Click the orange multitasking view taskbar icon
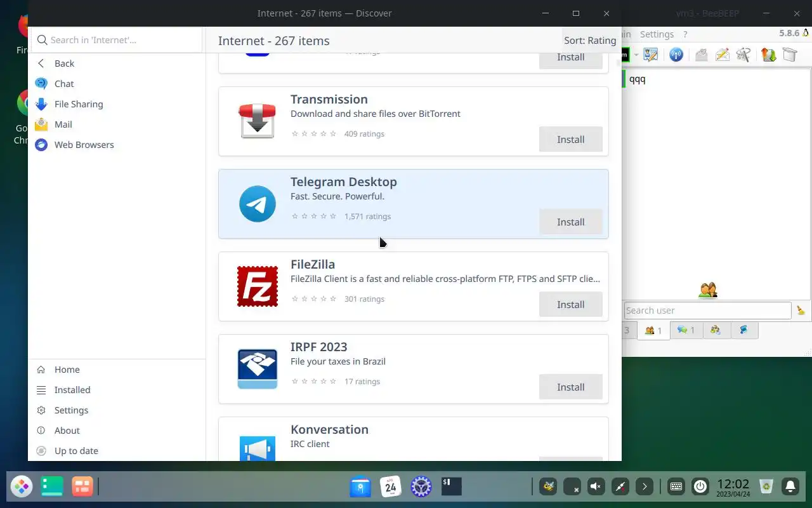This screenshot has height=508, width=812. (x=82, y=486)
